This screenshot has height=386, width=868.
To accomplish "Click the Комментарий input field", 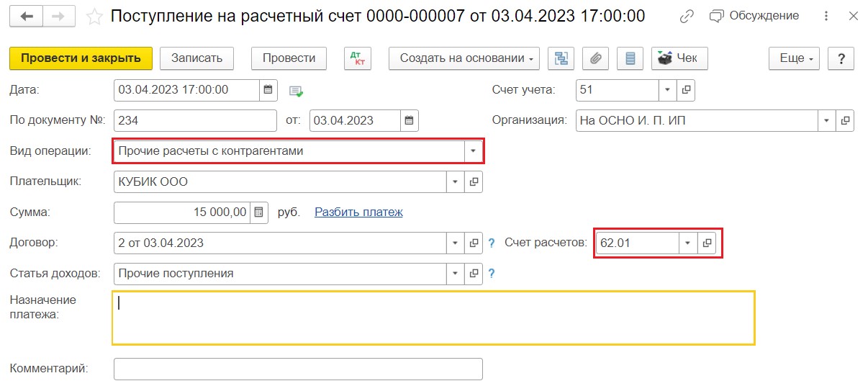I will [x=298, y=369].
